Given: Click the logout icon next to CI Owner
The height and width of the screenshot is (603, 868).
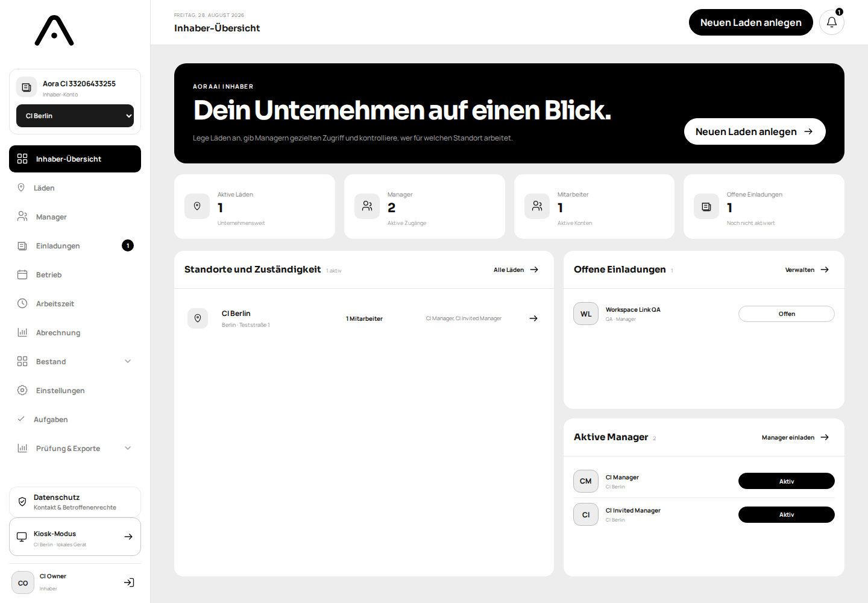Looking at the screenshot, I should pyautogui.click(x=129, y=582).
